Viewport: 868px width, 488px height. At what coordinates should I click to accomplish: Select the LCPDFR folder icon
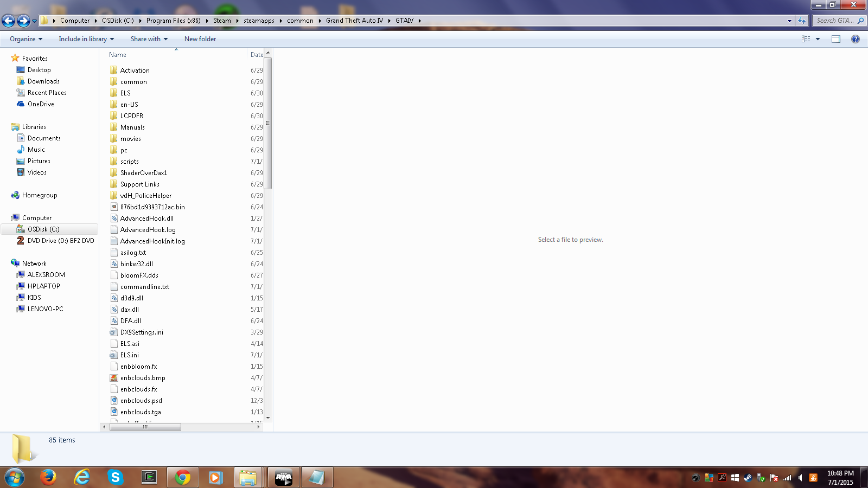click(x=114, y=115)
